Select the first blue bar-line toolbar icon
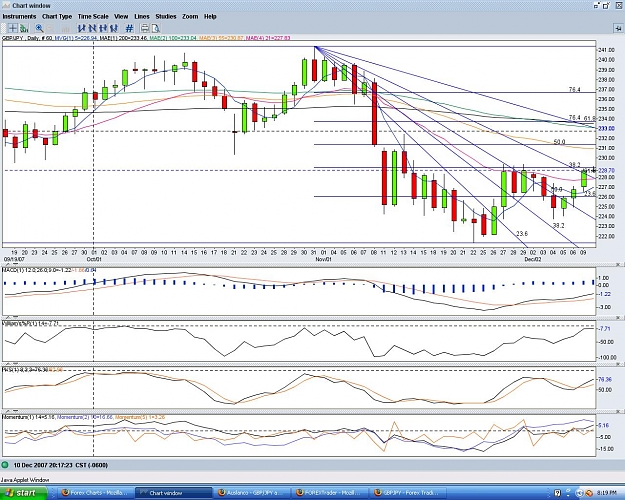This screenshot has height=500, width=625. 82,28
